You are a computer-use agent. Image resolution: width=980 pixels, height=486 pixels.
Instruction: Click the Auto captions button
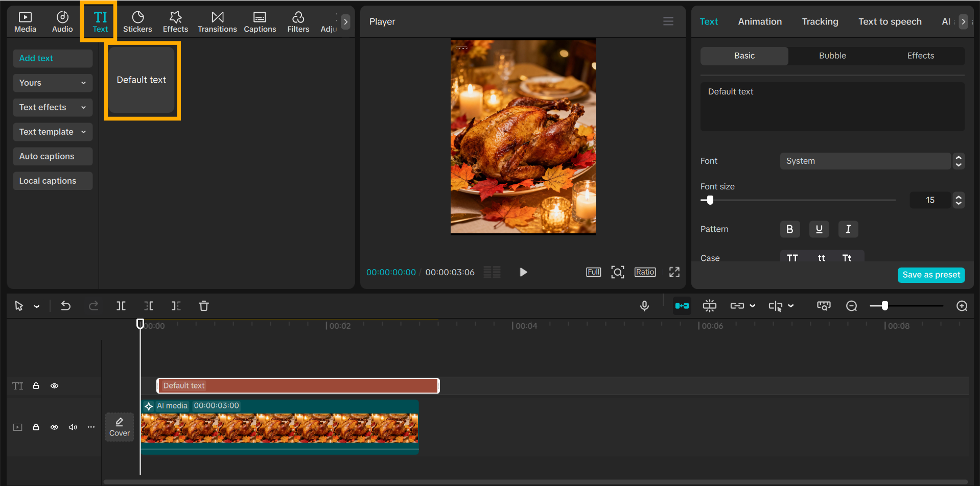tap(52, 156)
